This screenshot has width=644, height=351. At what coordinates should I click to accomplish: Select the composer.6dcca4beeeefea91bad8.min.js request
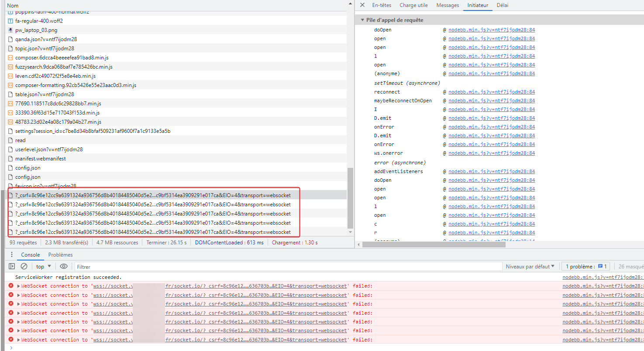coord(62,58)
